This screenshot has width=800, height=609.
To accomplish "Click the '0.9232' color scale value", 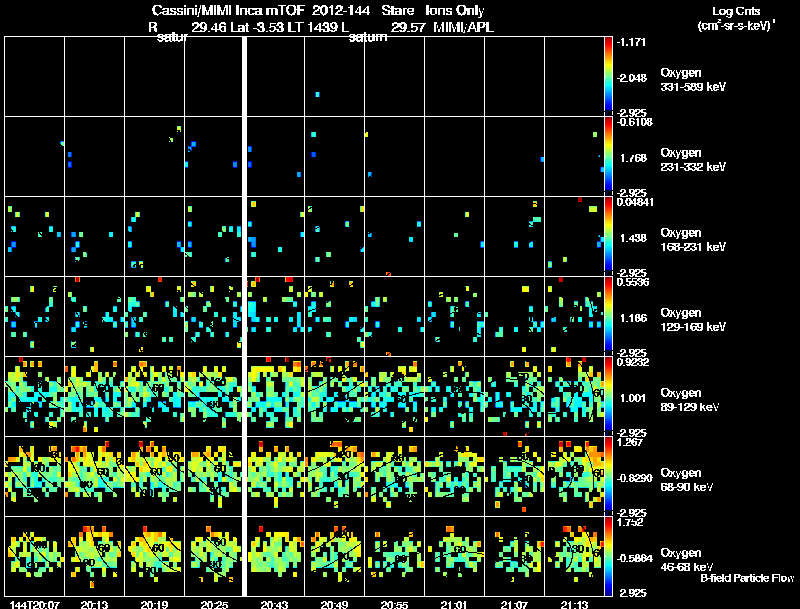I will click(633, 362).
